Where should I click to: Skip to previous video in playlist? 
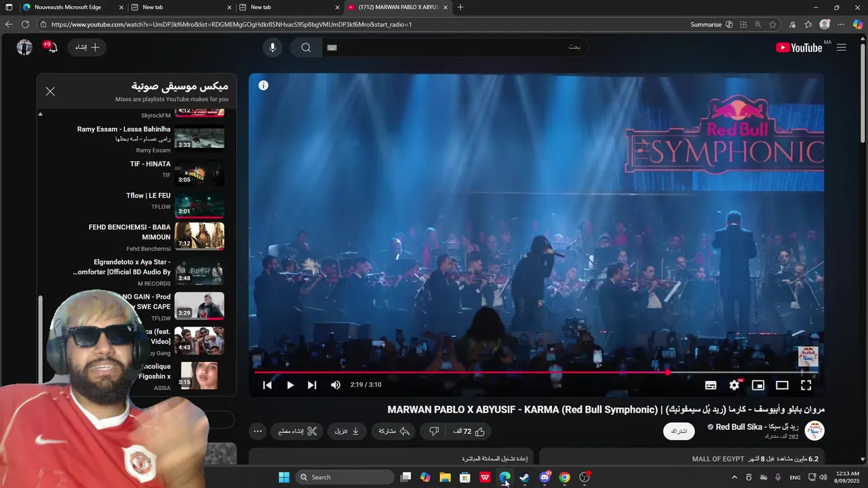coord(267,385)
